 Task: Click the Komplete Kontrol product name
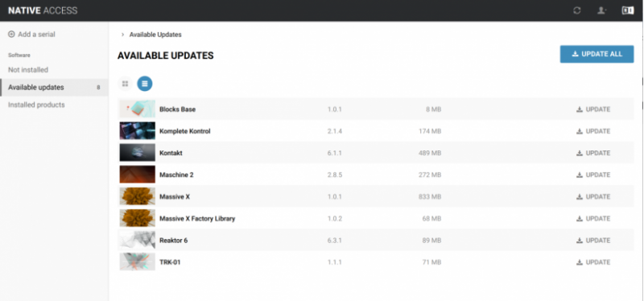[185, 131]
